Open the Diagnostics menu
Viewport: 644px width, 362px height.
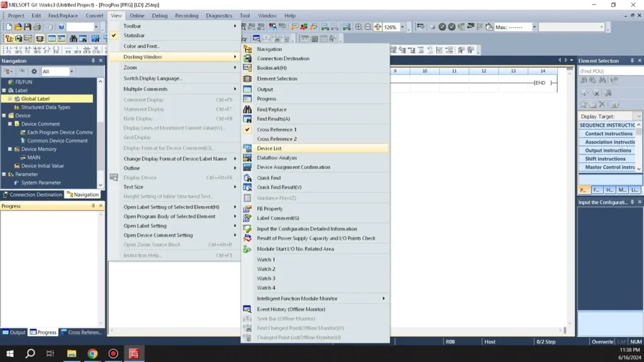point(219,16)
